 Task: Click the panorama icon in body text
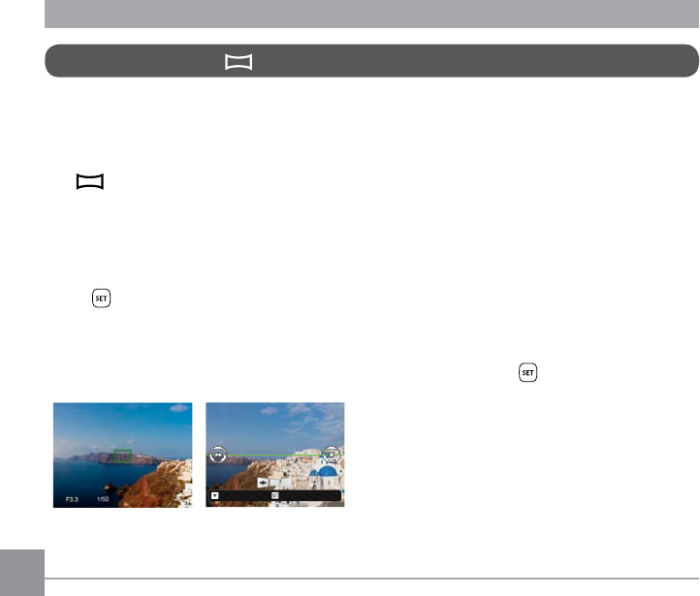click(90, 181)
